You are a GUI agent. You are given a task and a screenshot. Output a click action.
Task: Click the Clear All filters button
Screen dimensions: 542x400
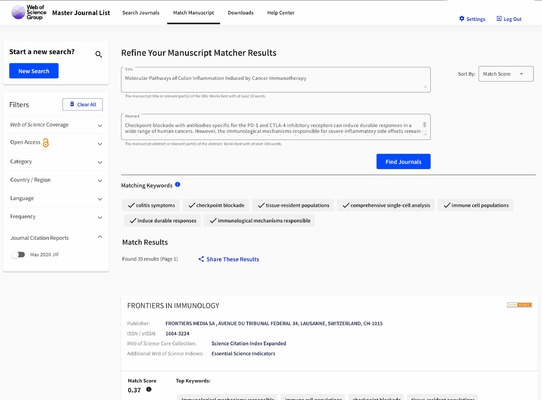pos(83,104)
